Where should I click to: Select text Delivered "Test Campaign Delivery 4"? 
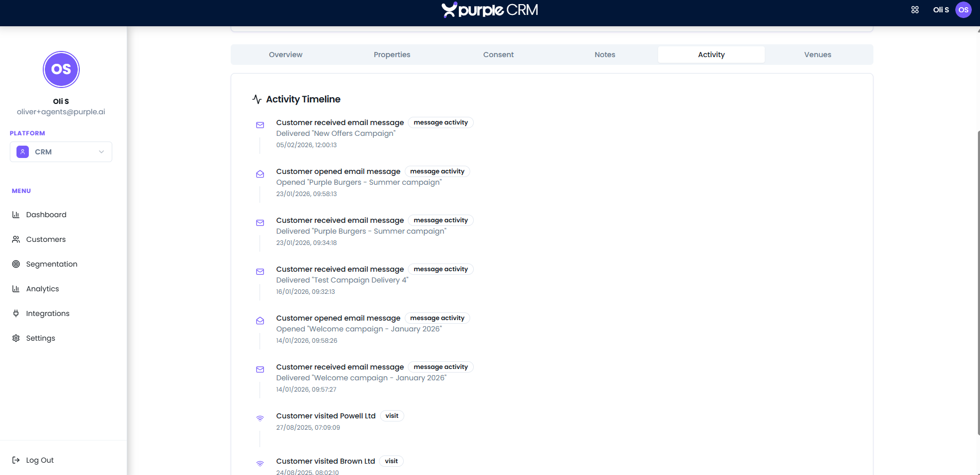pyautogui.click(x=342, y=280)
